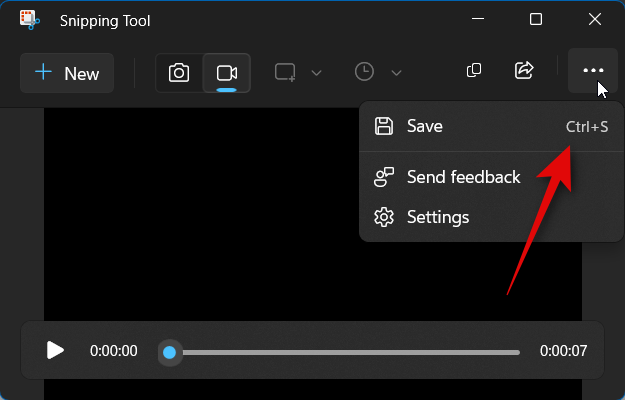The image size is (625, 400).
Task: Click the Snipping Tool app icon in title bar
Action: pos(30,20)
